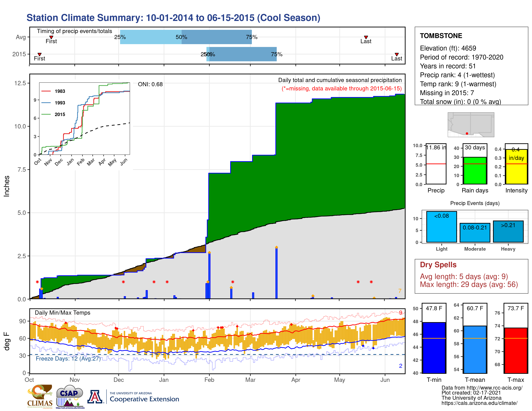Image resolution: width=532 pixels, height=411 pixels.
Task: Click the 'Heavy' >0.21 bar
Action: coord(508,232)
